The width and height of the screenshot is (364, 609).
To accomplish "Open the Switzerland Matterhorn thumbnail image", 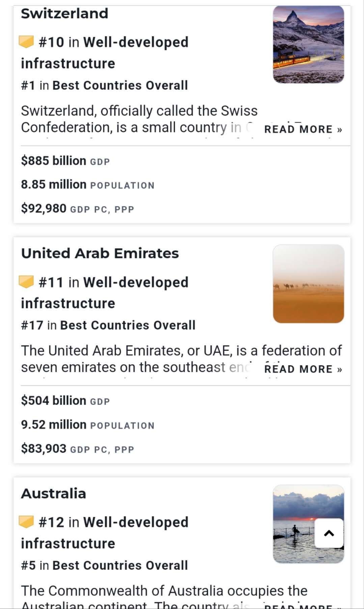I will [308, 44].
